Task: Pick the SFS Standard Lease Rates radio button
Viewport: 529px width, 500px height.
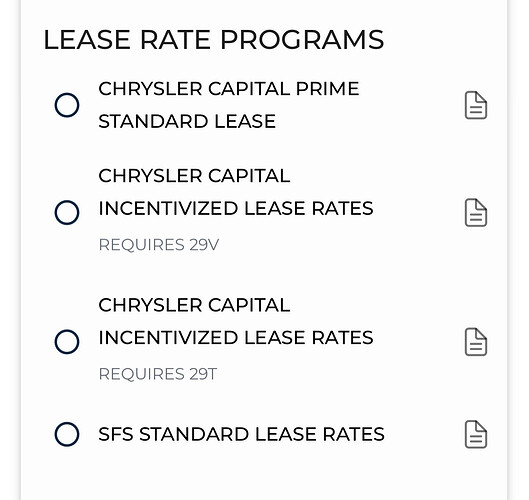Action: coord(67,434)
